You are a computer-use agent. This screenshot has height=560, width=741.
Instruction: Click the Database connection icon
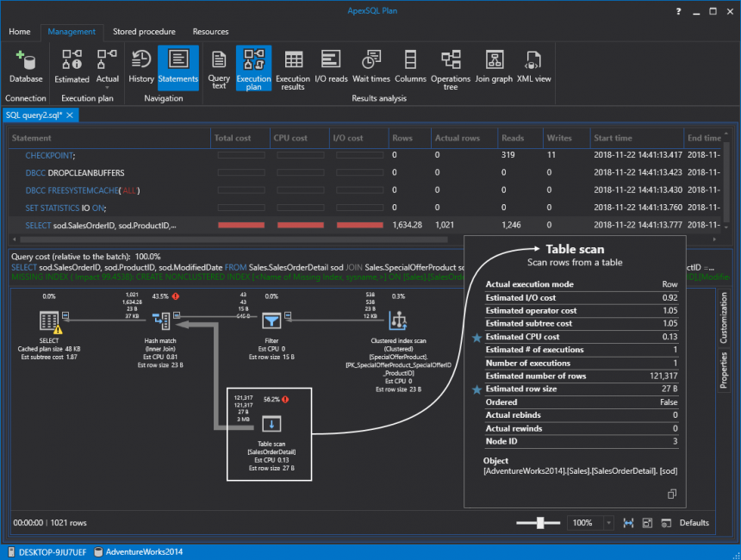[x=26, y=65]
